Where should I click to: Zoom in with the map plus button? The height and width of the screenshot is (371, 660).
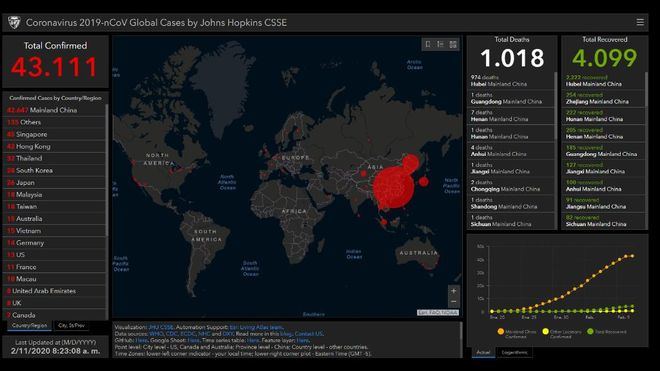(x=453, y=291)
